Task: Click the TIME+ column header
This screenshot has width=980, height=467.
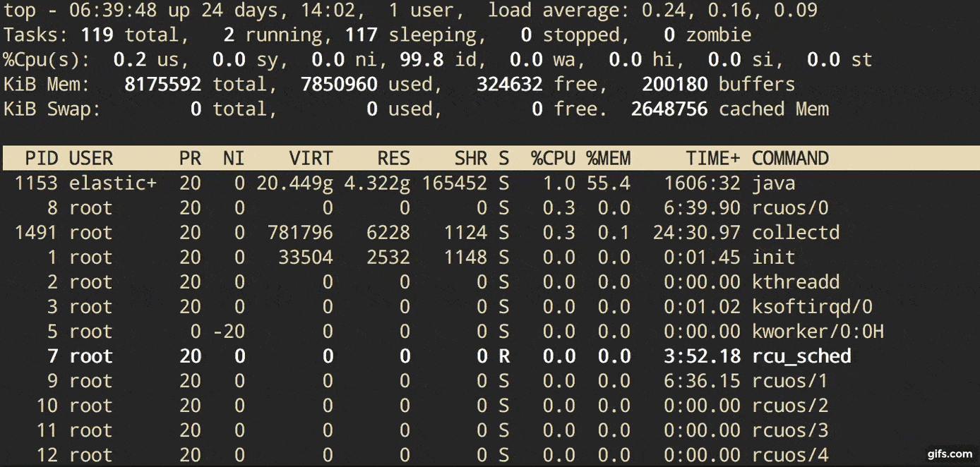Action: pyautogui.click(x=712, y=158)
